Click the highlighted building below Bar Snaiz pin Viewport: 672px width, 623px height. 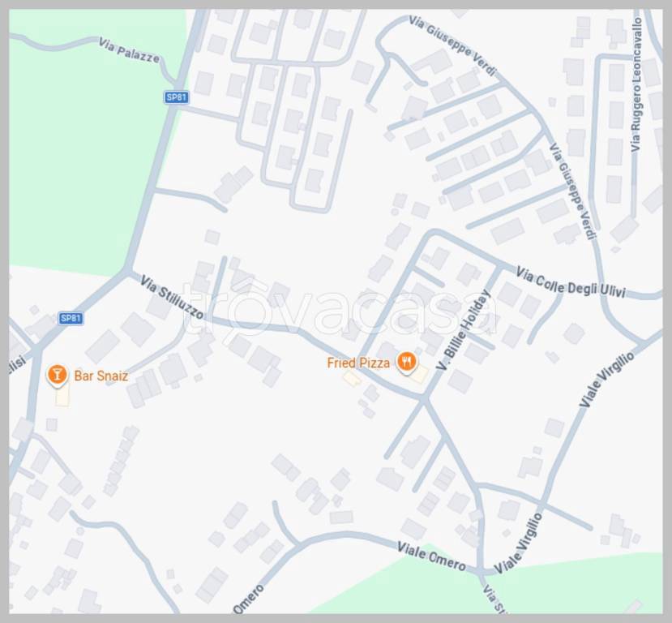click(62, 395)
